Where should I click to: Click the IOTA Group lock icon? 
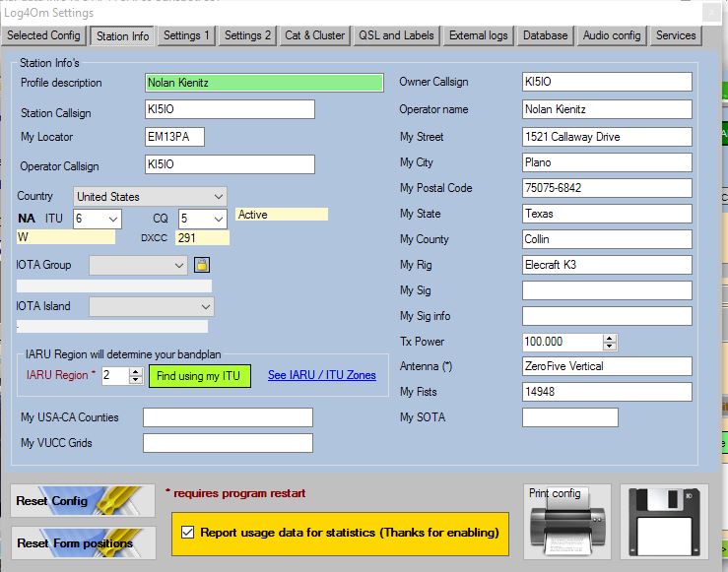click(202, 265)
